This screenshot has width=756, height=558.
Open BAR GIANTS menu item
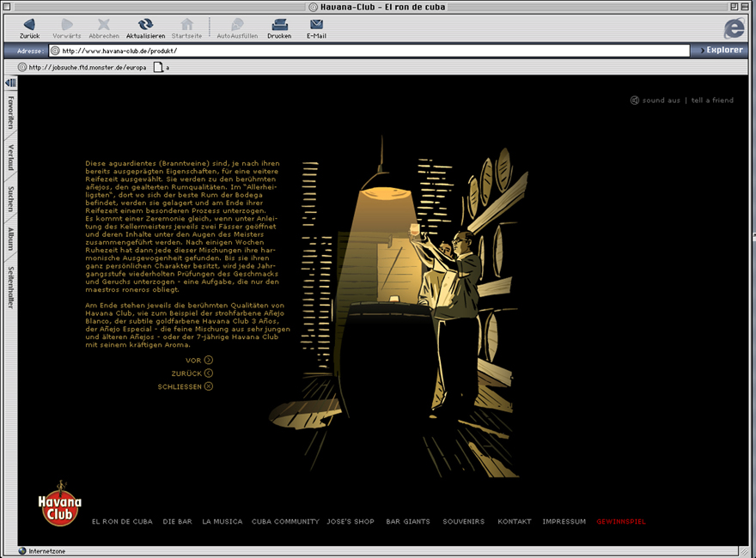tap(408, 521)
